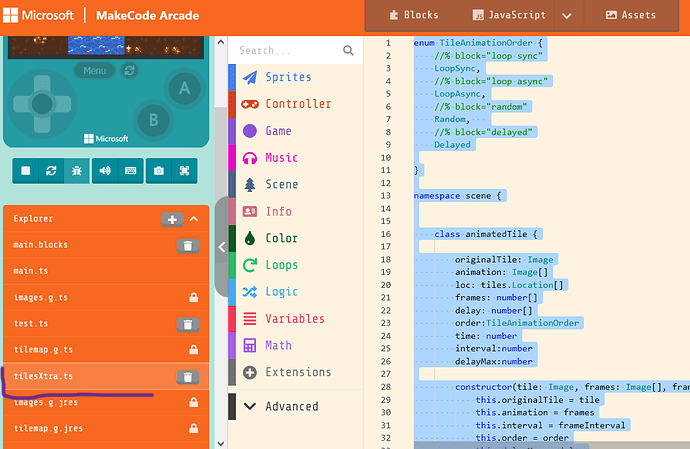Delete the tilesXtra.ts file
The height and width of the screenshot is (449, 690).
pos(188,377)
